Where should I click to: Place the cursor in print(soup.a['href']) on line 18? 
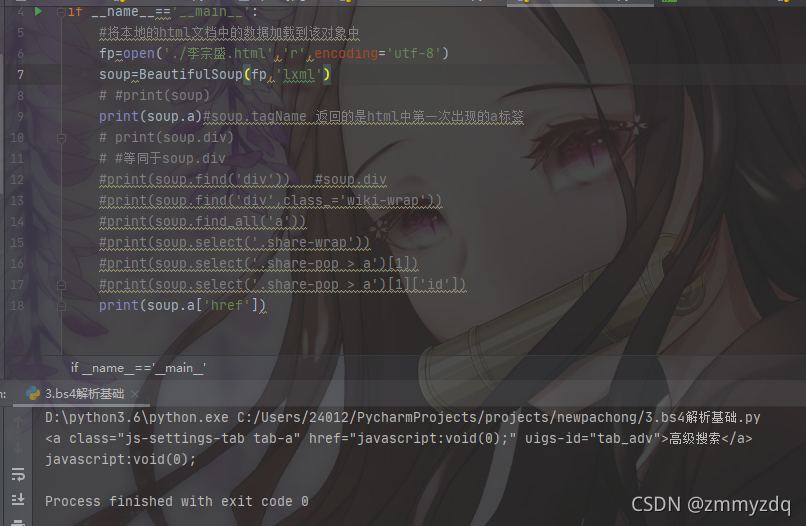182,305
